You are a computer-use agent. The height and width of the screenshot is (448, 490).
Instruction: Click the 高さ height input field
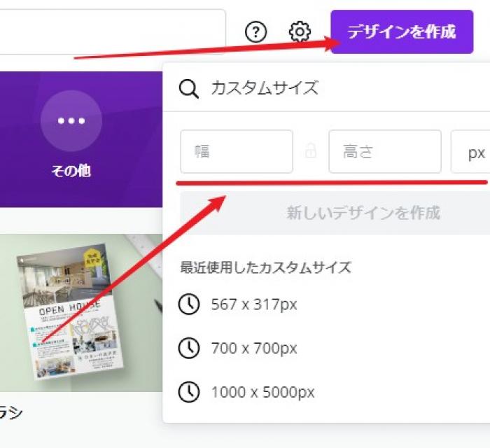(385, 151)
